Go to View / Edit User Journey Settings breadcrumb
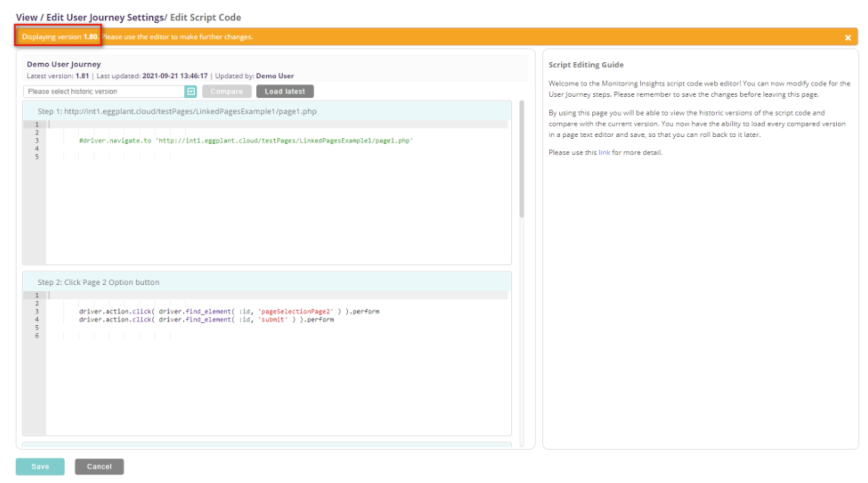 point(89,18)
